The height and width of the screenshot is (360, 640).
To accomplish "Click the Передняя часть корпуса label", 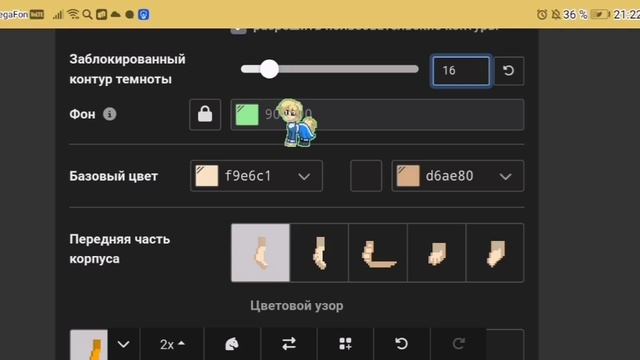I will (120, 249).
